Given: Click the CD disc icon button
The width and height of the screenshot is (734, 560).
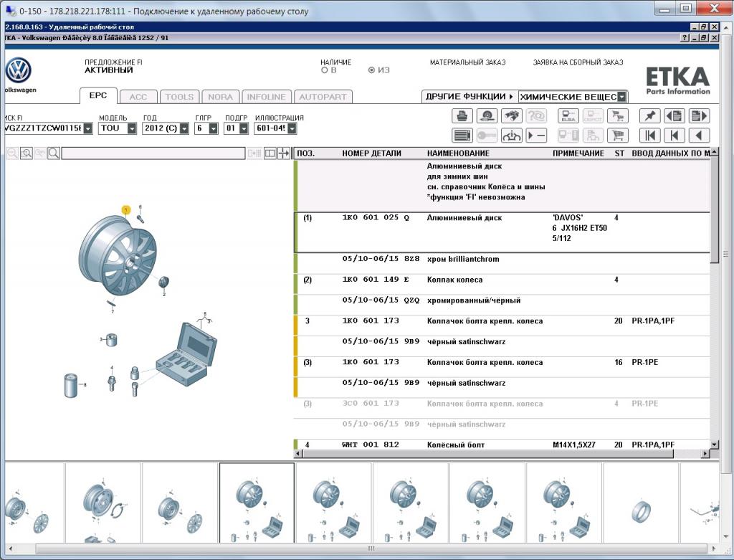Looking at the screenshot, I should coord(487,115).
